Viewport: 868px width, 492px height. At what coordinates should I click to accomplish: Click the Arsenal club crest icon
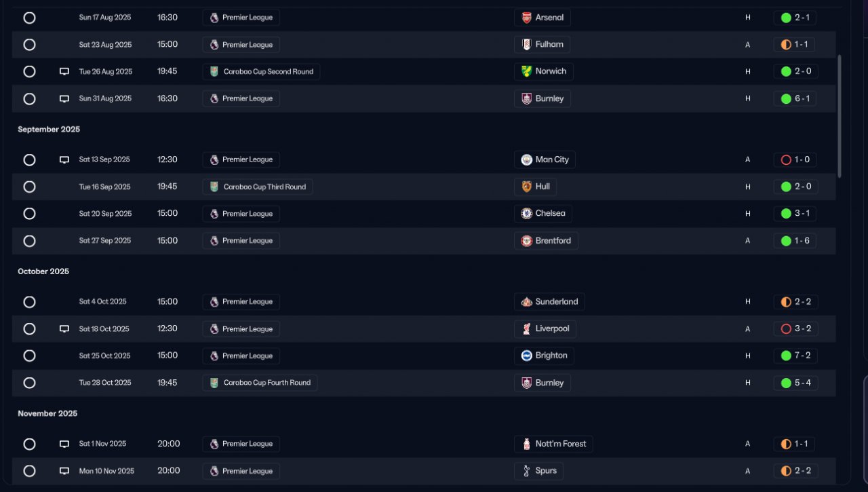pyautogui.click(x=527, y=18)
